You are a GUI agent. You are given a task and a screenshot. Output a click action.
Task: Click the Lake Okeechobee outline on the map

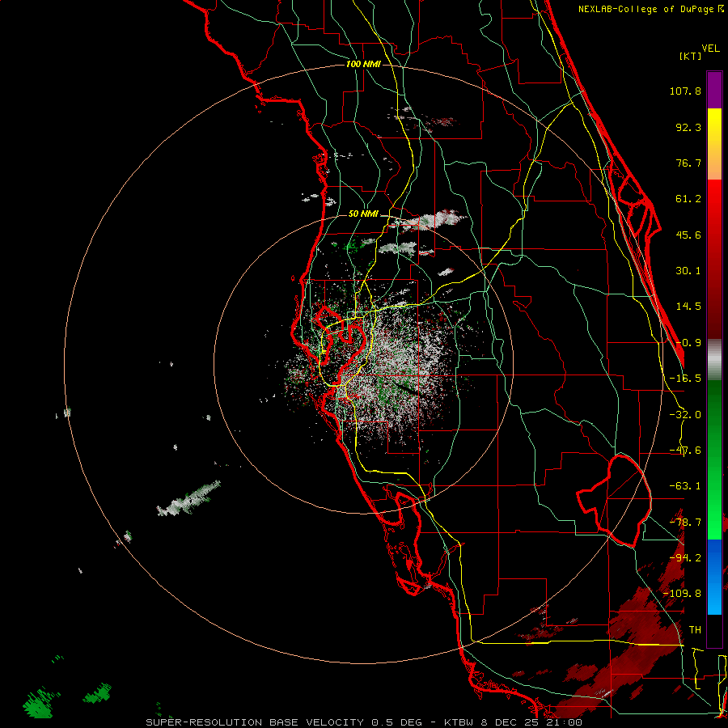614,500
